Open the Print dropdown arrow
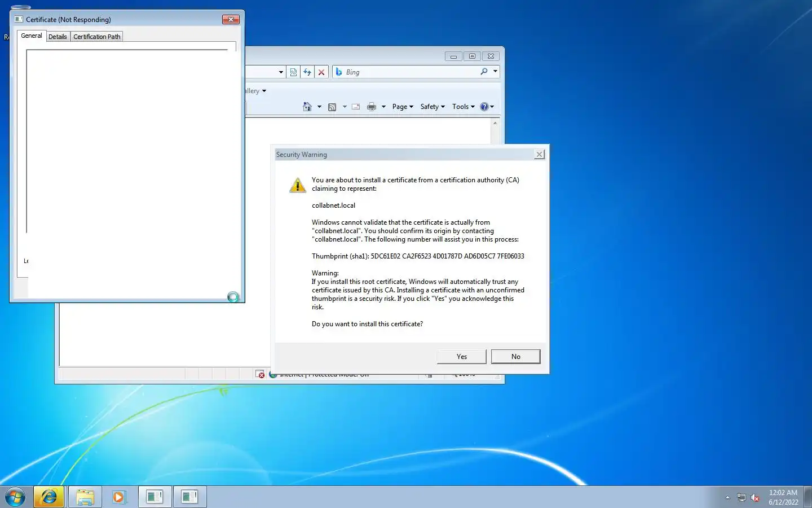The height and width of the screenshot is (508, 812). point(383,107)
